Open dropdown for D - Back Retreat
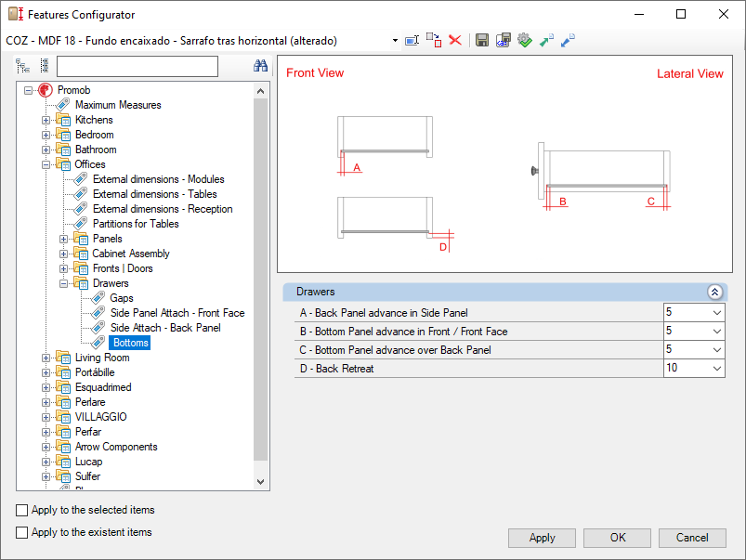 click(717, 369)
